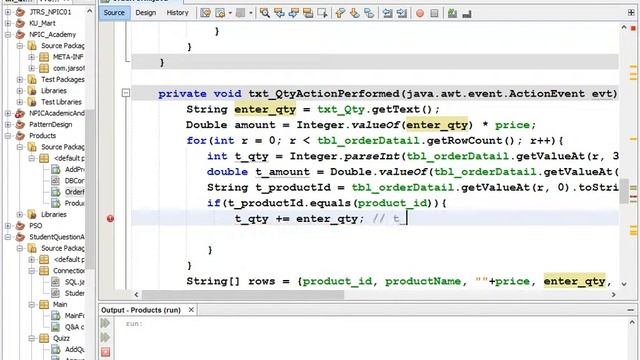This screenshot has height=360, width=640.
Task: Stop the running process in Output panel
Action: pyautogui.click(x=105, y=352)
